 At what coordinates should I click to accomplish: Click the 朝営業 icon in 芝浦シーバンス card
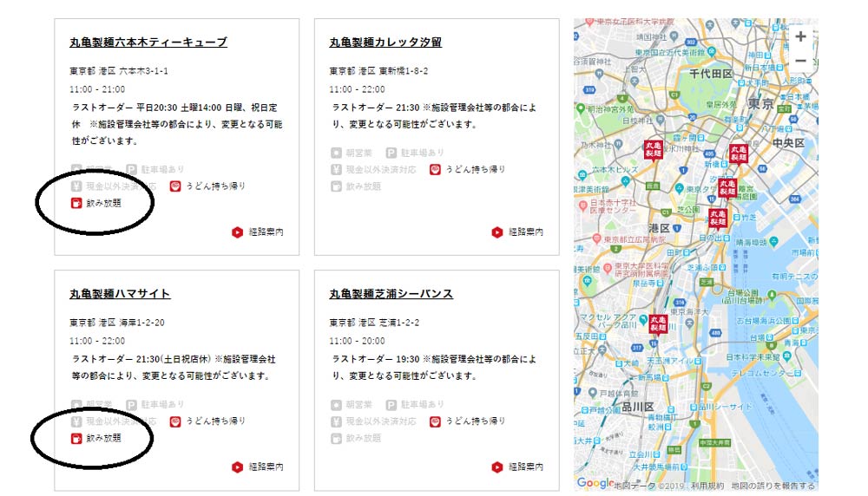336,405
